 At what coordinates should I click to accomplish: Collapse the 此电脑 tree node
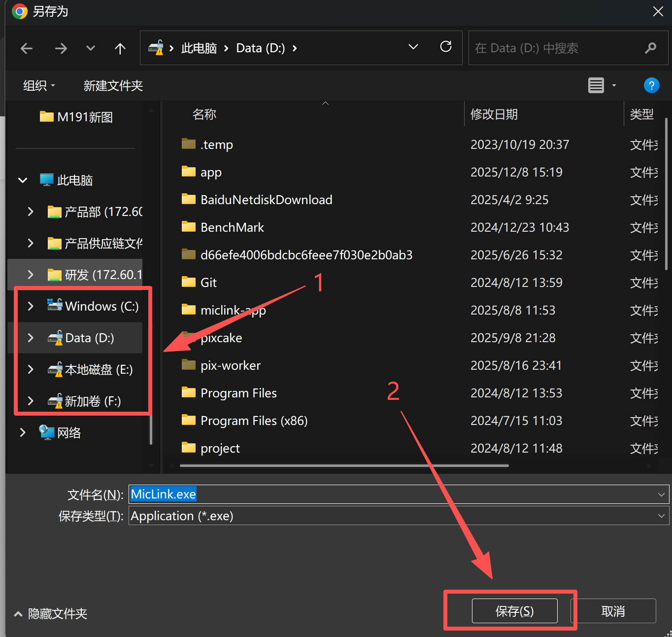pos(23,180)
